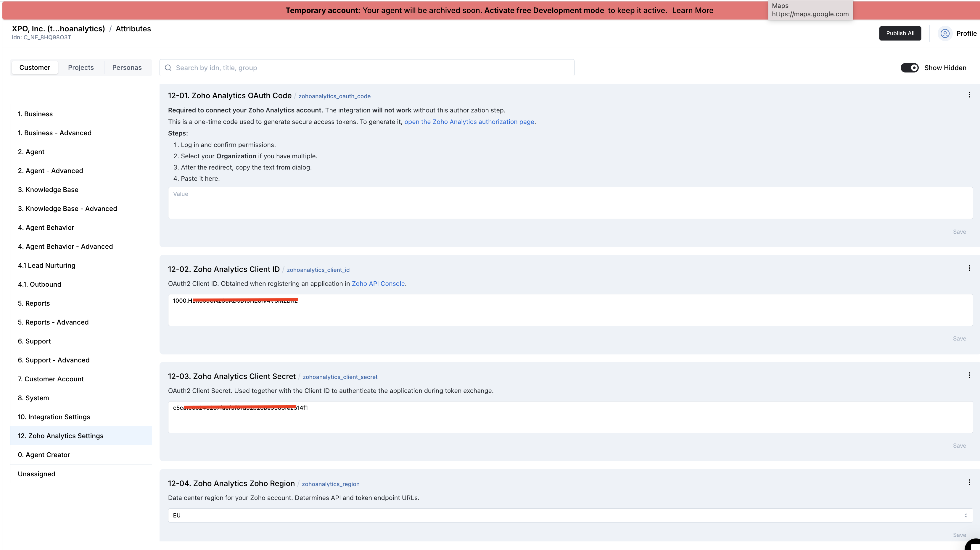980x550 pixels.
Task: Open the 12-01 OAuth Code options menu
Action: pos(969,95)
